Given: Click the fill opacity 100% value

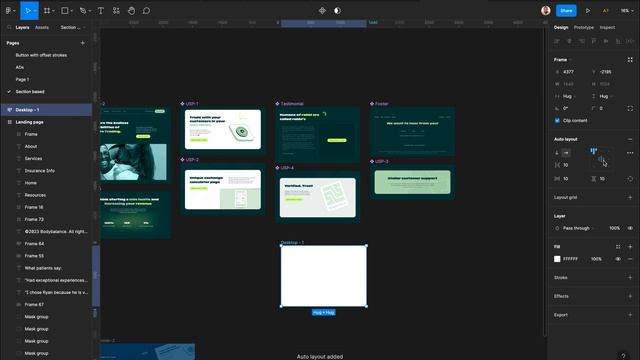Looking at the screenshot, I should [x=596, y=259].
